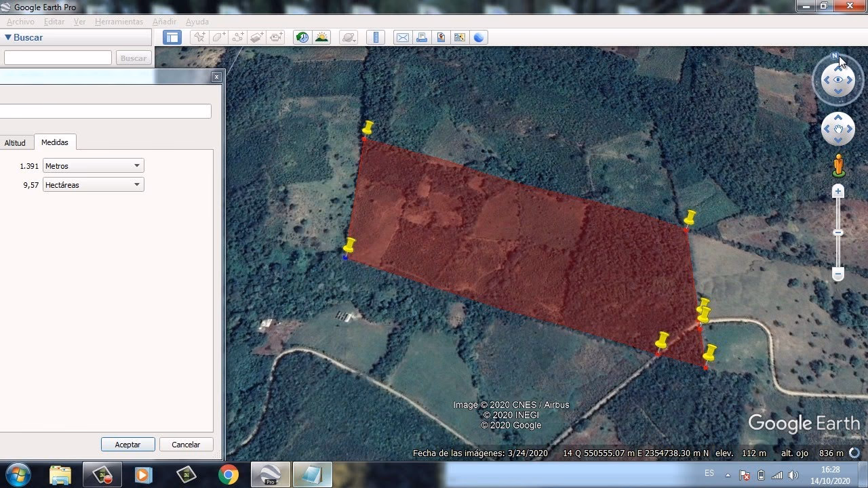Open the ruler measurement tool

(x=376, y=37)
